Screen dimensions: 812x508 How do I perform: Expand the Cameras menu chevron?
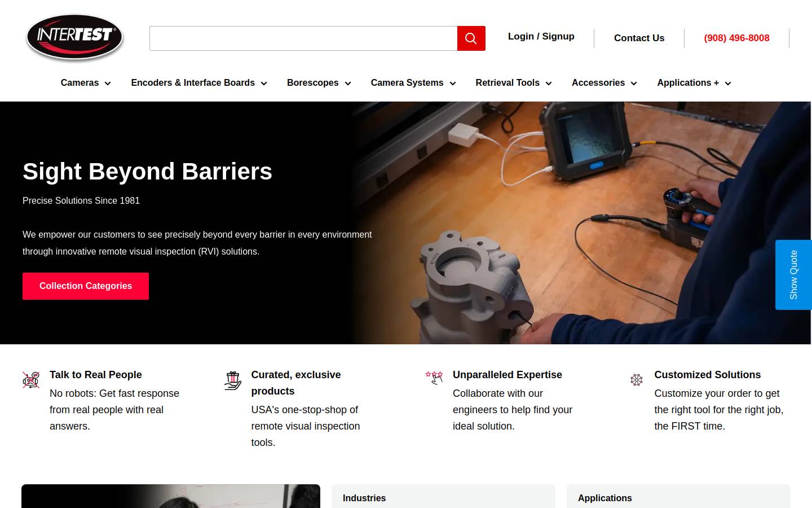click(108, 84)
